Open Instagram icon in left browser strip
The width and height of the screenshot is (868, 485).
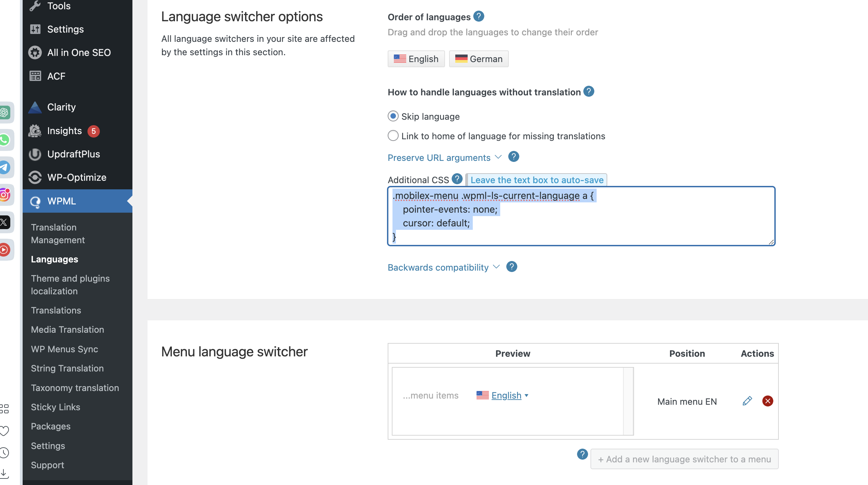coord(5,195)
